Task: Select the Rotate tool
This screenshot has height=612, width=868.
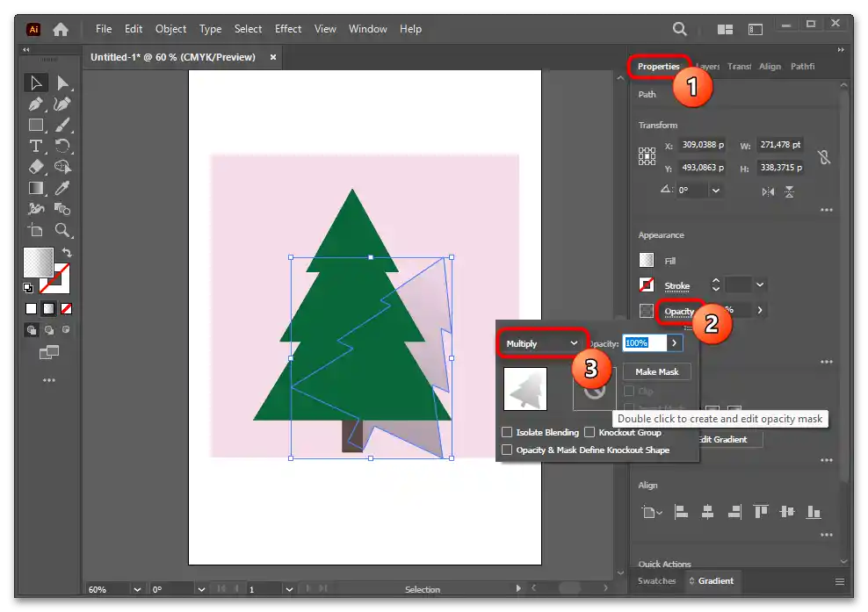Action: point(62,146)
